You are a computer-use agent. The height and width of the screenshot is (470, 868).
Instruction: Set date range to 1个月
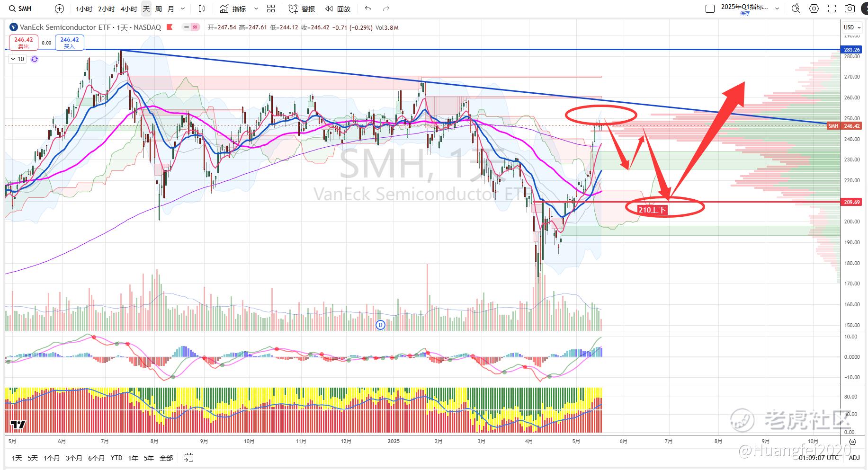tap(52, 458)
